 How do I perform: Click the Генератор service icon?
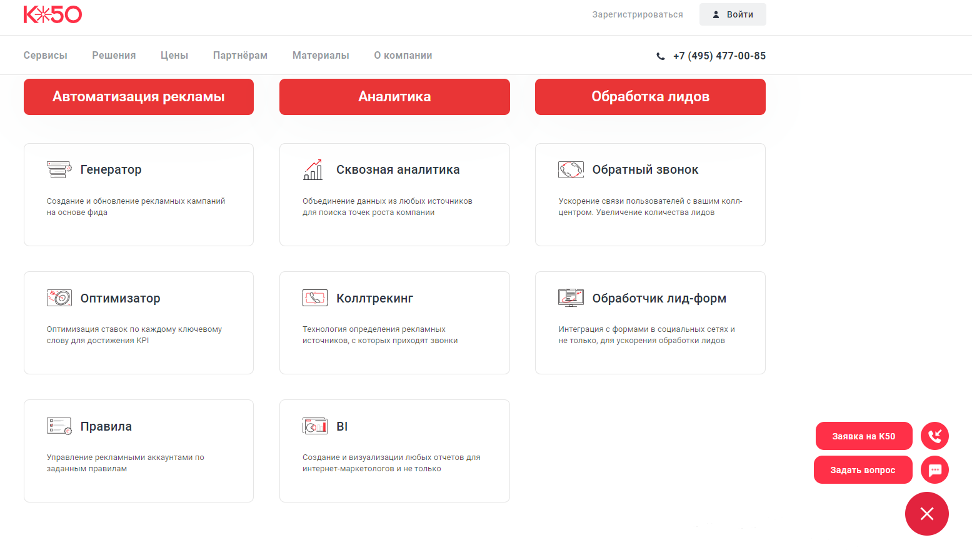[x=59, y=169]
